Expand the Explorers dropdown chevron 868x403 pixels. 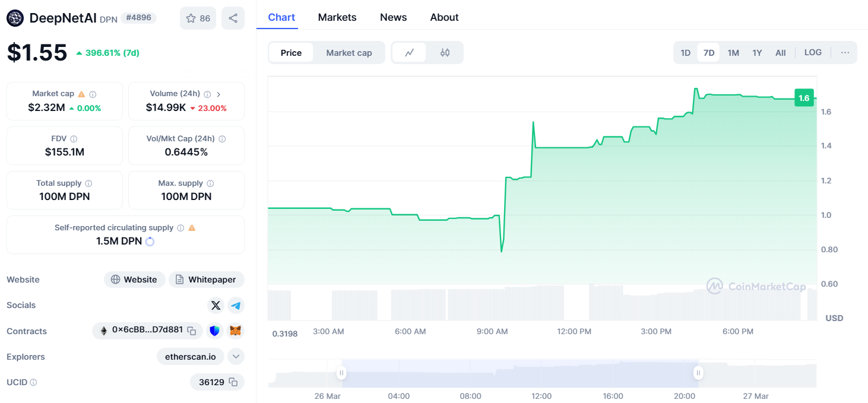coord(236,357)
